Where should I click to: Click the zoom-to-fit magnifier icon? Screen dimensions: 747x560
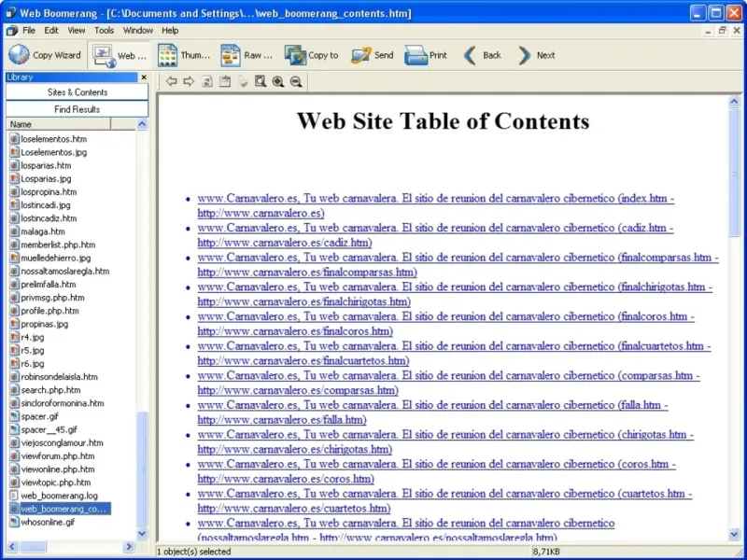pos(261,81)
